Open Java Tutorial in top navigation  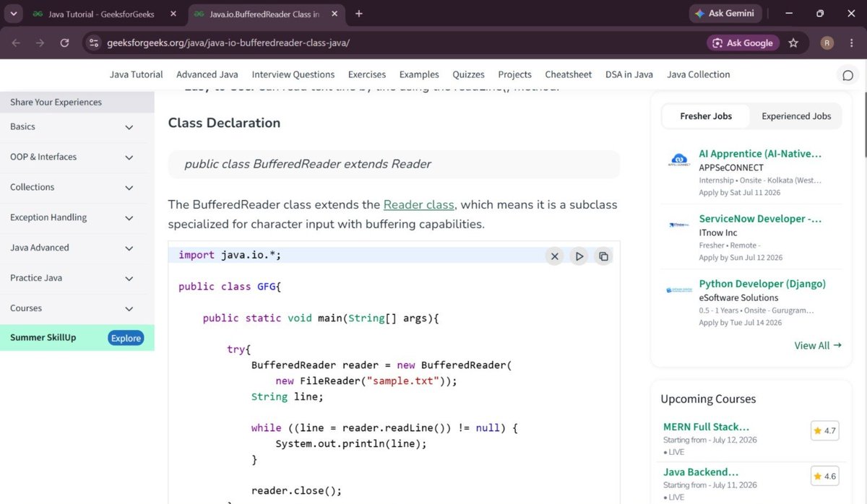(x=137, y=74)
